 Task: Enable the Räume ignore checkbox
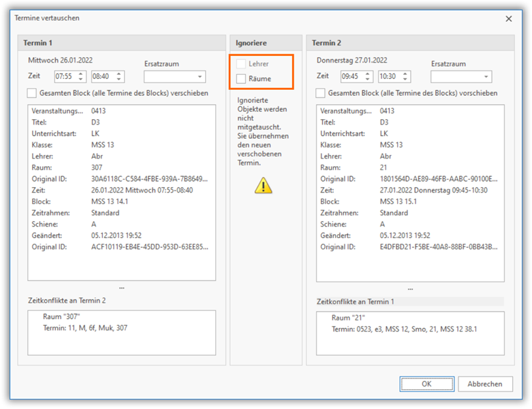pos(241,79)
